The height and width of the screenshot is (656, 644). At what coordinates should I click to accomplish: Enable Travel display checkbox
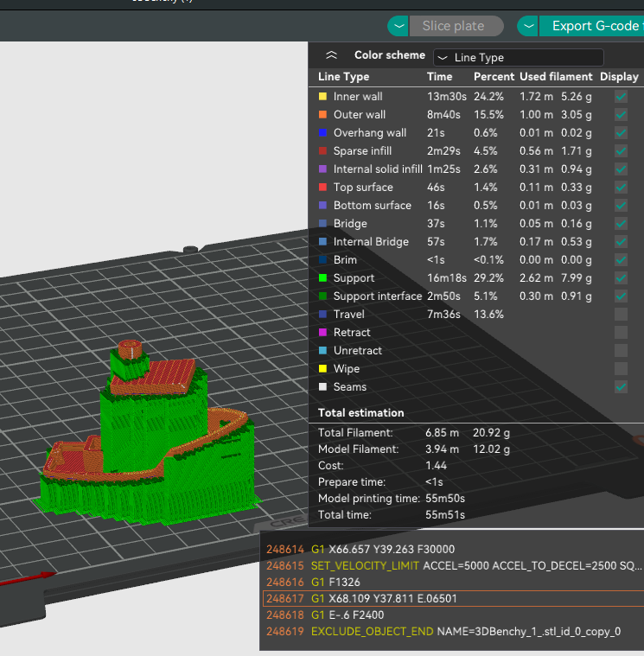click(621, 315)
